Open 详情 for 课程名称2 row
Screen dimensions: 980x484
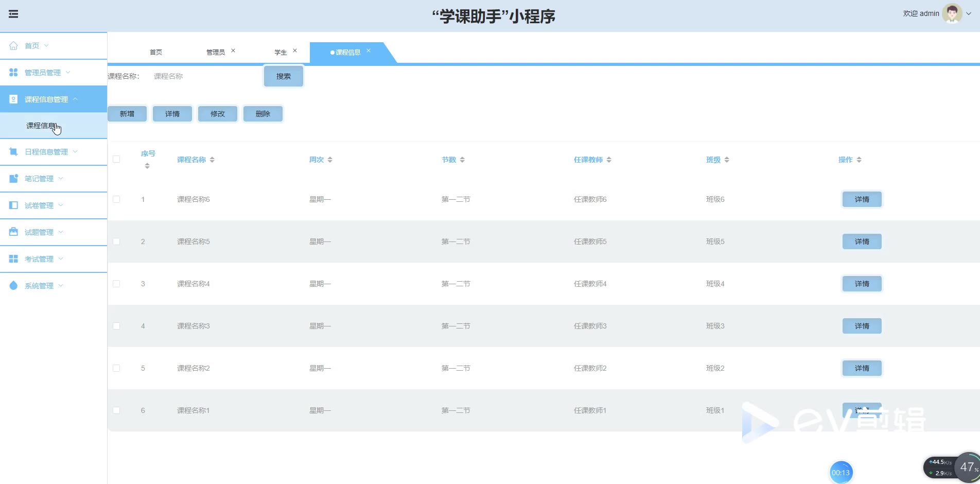point(862,368)
